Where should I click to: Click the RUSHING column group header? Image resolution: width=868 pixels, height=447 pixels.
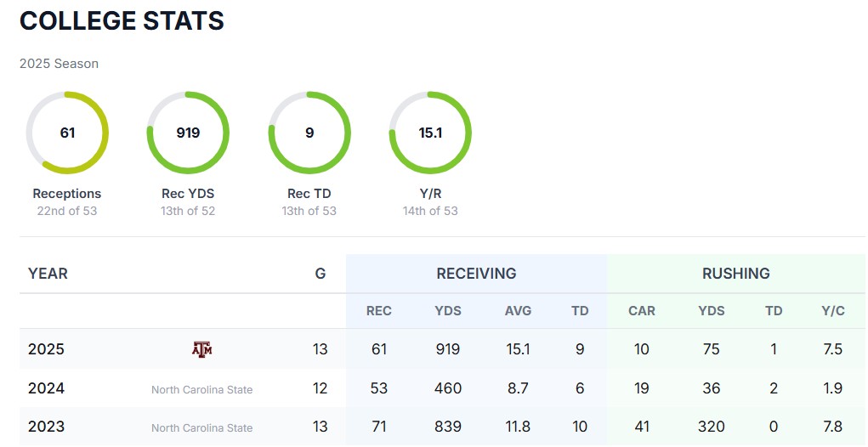(x=735, y=274)
